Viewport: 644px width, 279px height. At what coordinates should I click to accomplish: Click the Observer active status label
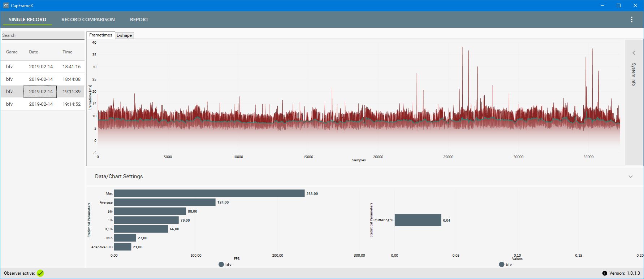(20, 273)
